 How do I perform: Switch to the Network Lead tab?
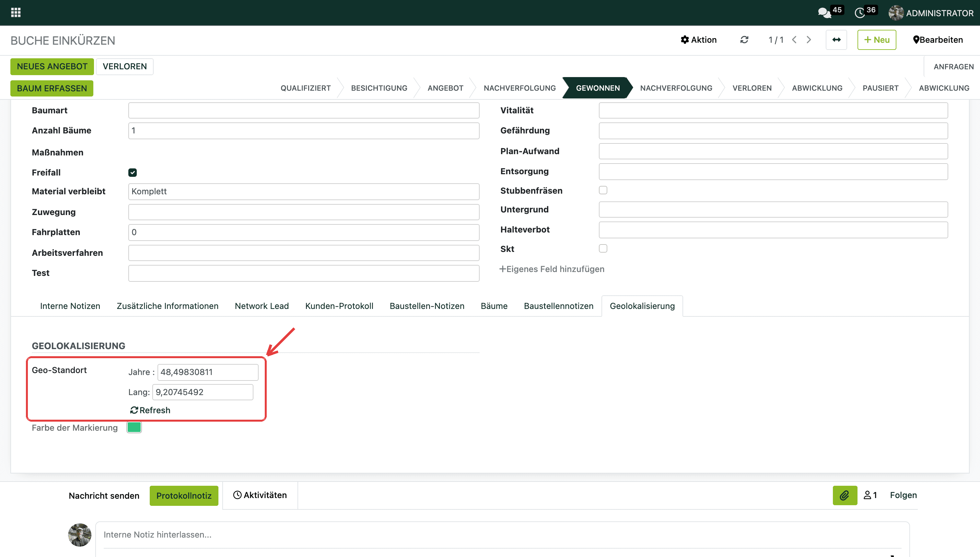[x=262, y=306]
